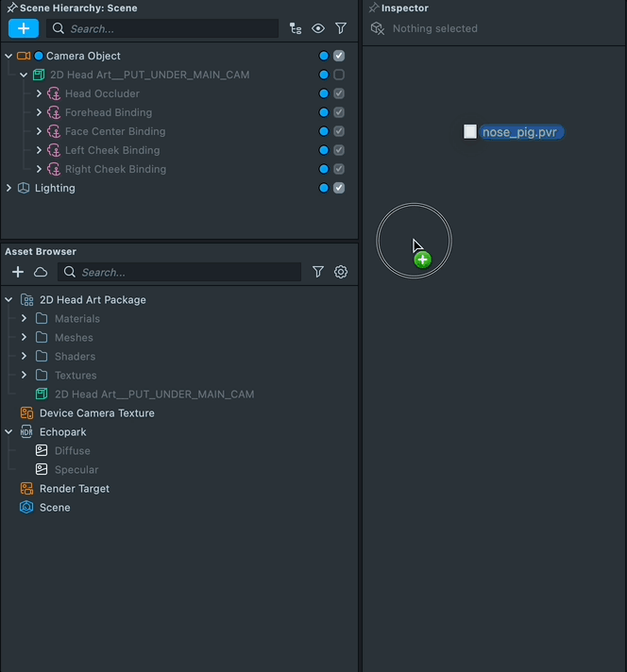The width and height of the screenshot is (627, 672).
Task: Open Asset Browser settings gear
Action: point(341,272)
